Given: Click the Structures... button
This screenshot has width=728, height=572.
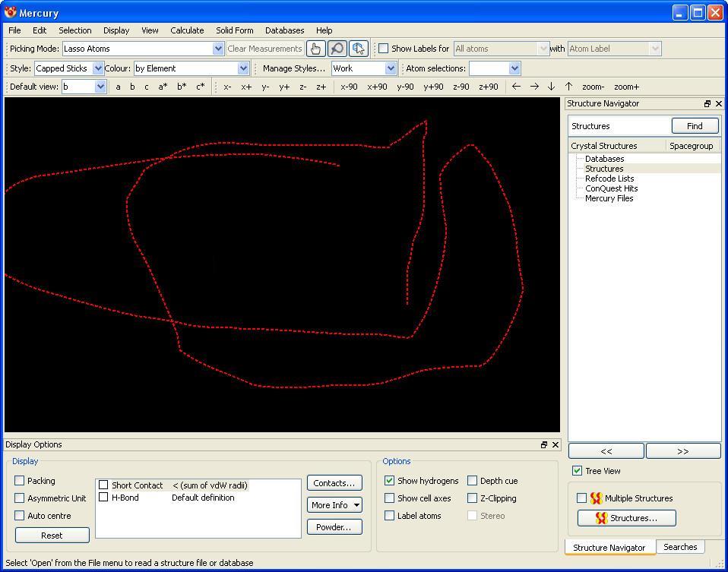Looking at the screenshot, I should pos(626,518).
